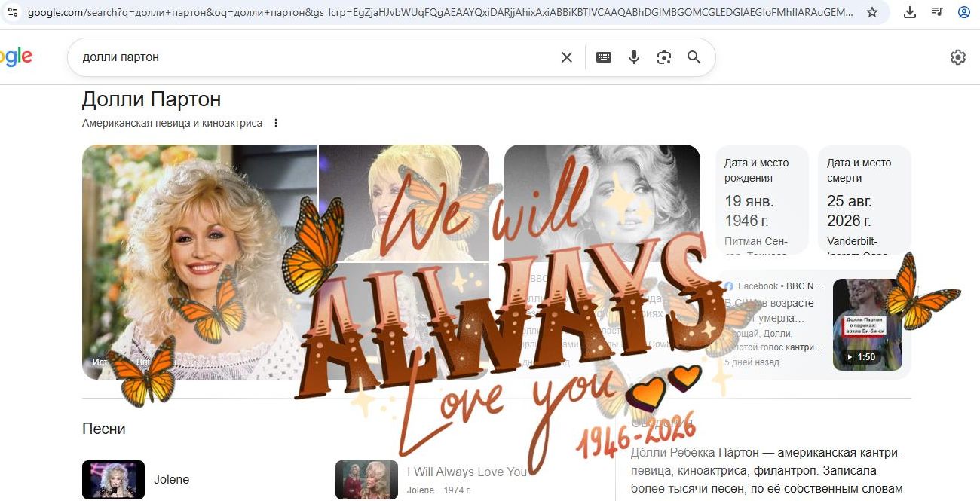The height and width of the screenshot is (501, 980).
Task: Click the magnifying glass search button
Action: point(694,57)
